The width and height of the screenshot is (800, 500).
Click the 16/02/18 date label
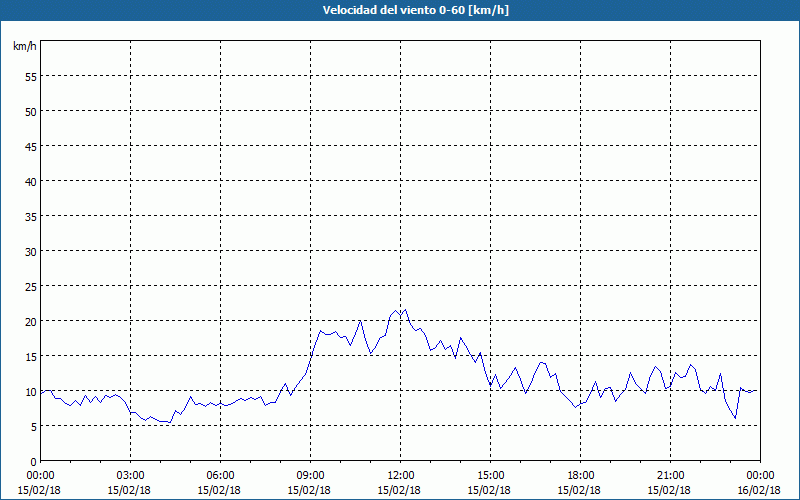click(759, 490)
